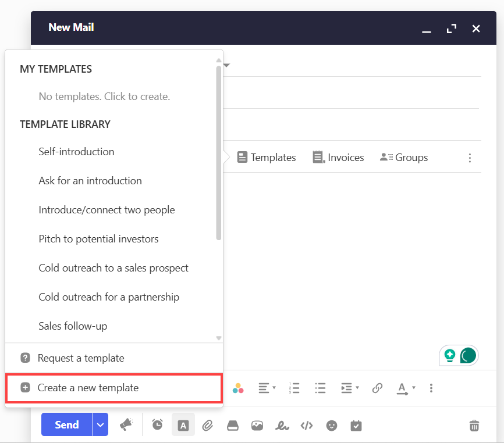Click the color picker dots icon
The width and height of the screenshot is (504, 443).
coord(238,388)
